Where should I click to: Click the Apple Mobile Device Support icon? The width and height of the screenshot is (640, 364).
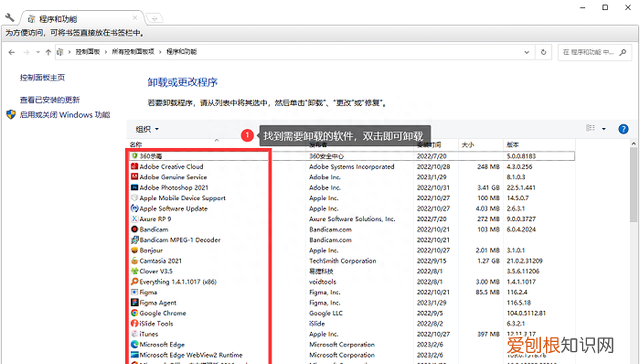point(135,198)
